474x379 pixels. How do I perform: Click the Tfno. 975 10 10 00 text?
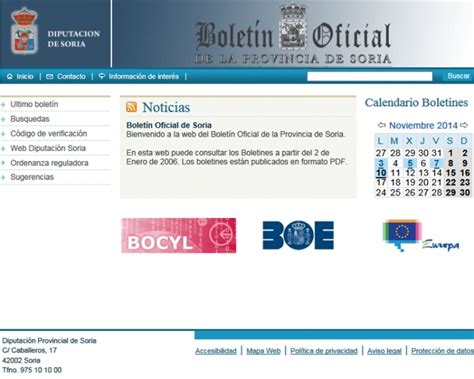pyautogui.click(x=32, y=370)
